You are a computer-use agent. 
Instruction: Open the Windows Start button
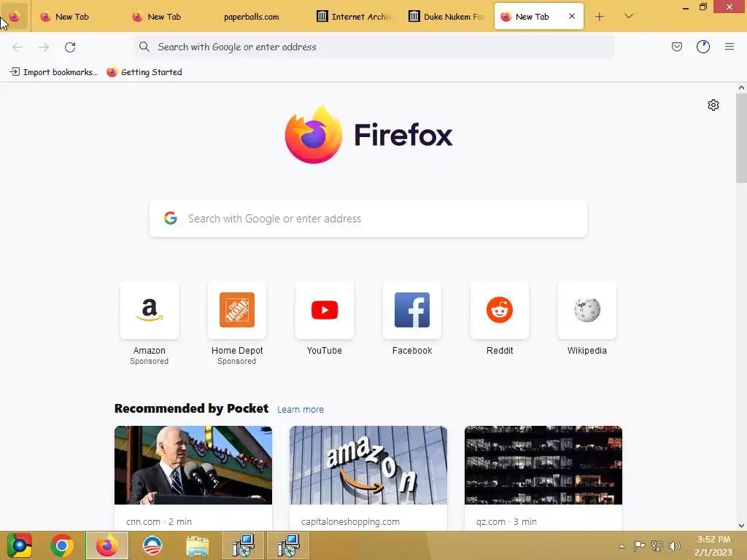click(x=20, y=545)
